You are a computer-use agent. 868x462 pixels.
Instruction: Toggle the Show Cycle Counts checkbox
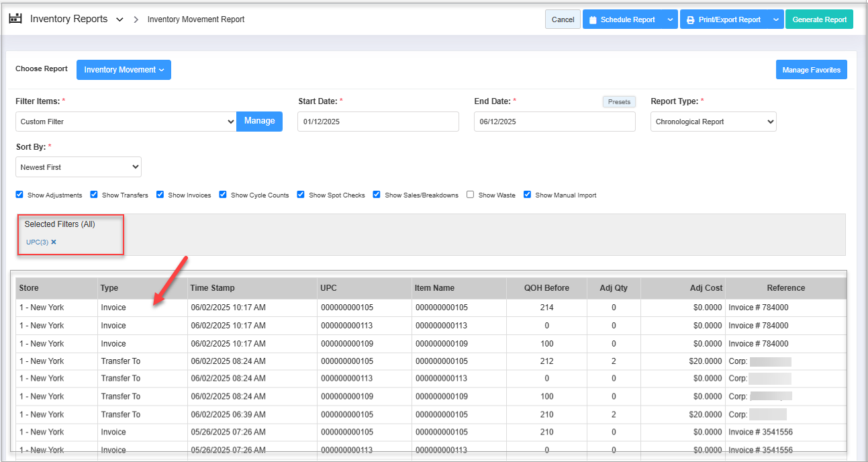pyautogui.click(x=223, y=195)
